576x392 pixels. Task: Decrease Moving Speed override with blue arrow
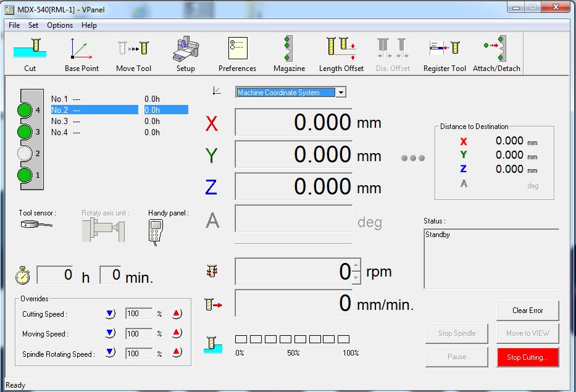(x=110, y=333)
